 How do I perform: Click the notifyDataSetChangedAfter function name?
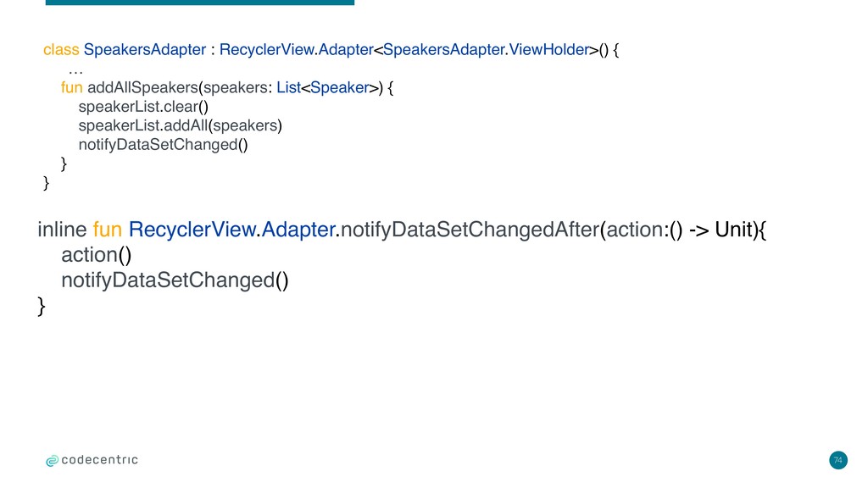click(x=470, y=230)
